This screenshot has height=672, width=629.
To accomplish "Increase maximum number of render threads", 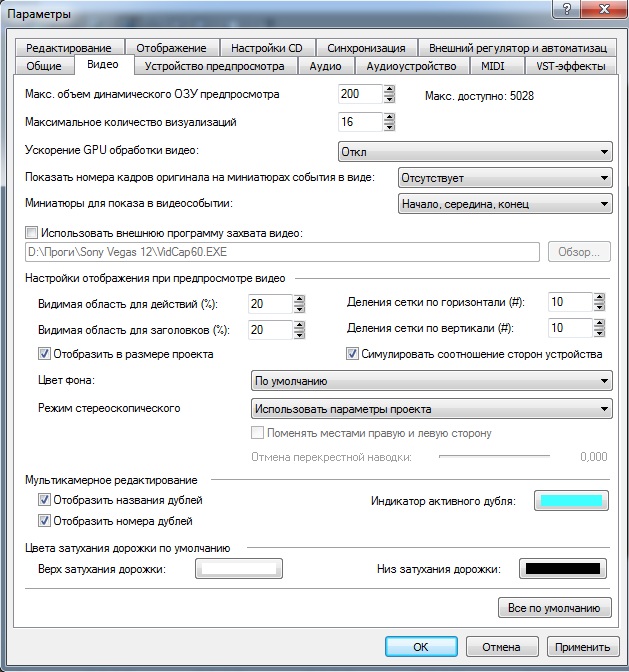I will (x=389, y=117).
